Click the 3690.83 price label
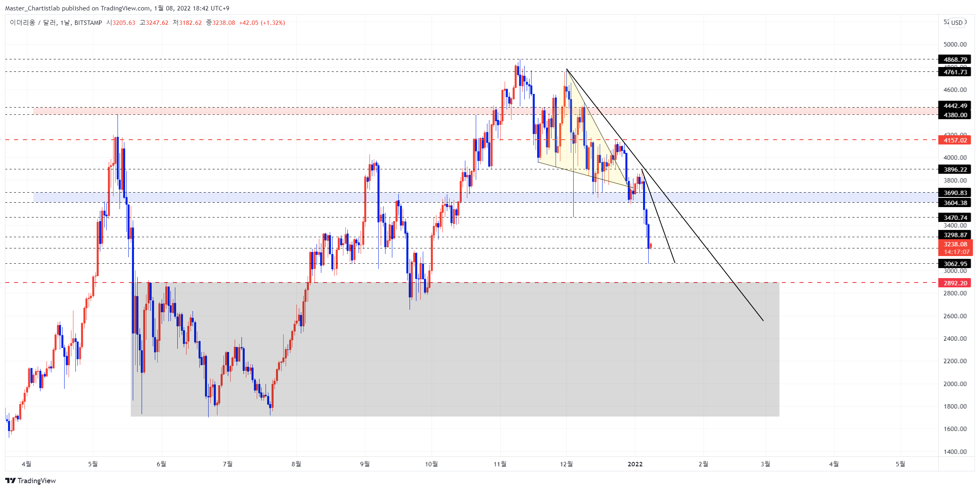This screenshot has width=980, height=490. (955, 193)
